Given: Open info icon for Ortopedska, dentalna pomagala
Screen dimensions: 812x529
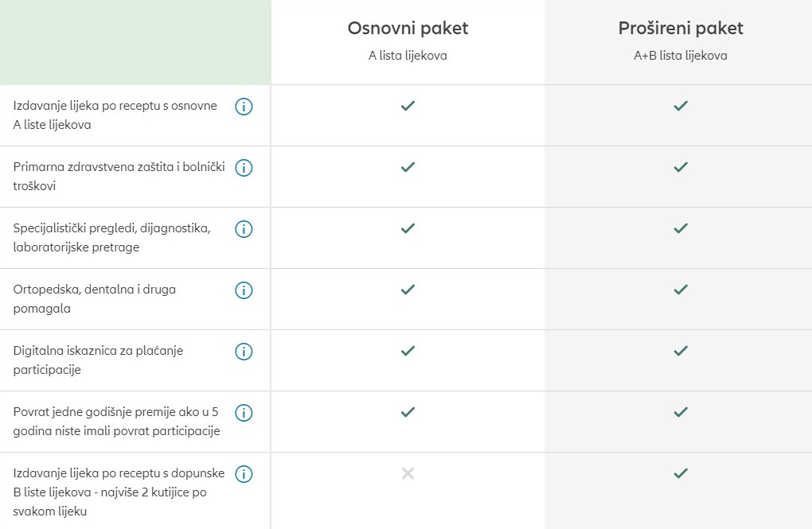Looking at the screenshot, I should pyautogui.click(x=244, y=290).
